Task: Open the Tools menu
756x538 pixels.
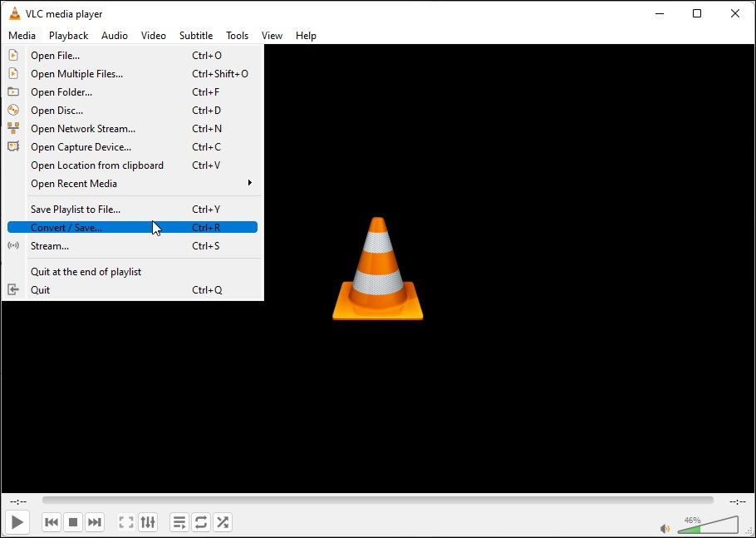Action: click(237, 35)
